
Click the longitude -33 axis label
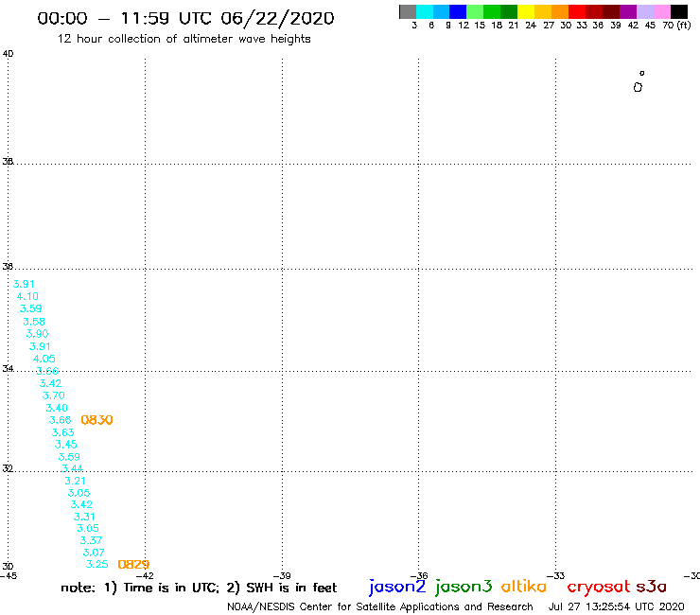pyautogui.click(x=555, y=575)
